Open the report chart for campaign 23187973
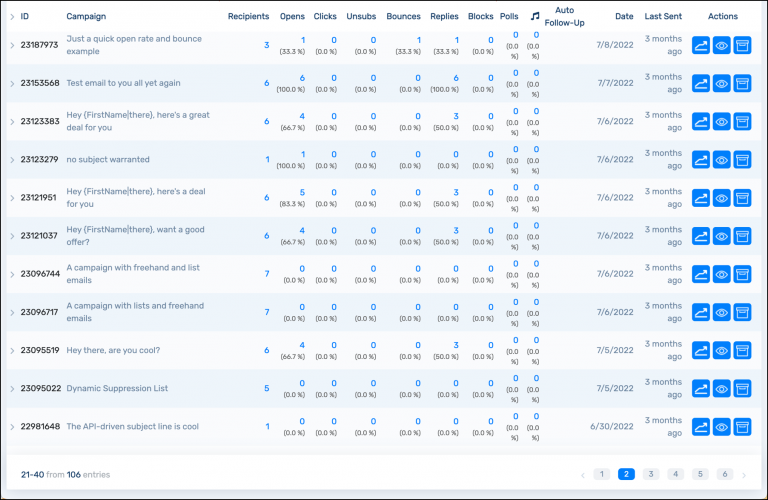Image resolution: width=768 pixels, height=500 pixels. 701,46
